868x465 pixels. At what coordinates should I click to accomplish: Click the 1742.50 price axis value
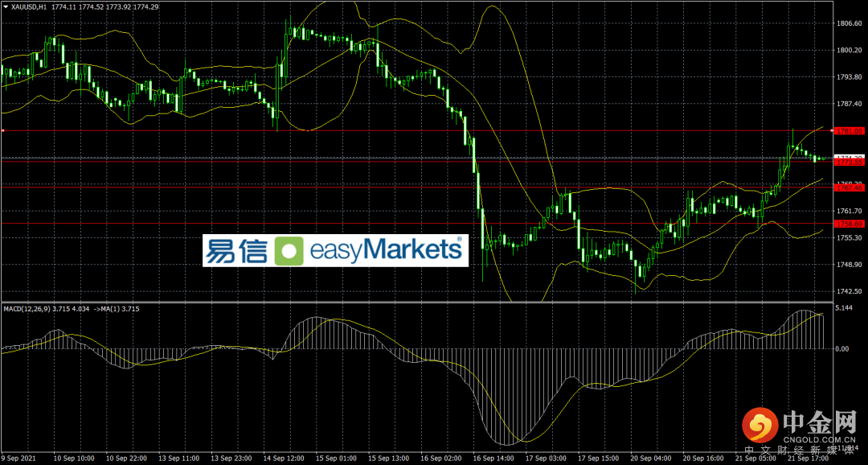pyautogui.click(x=850, y=291)
